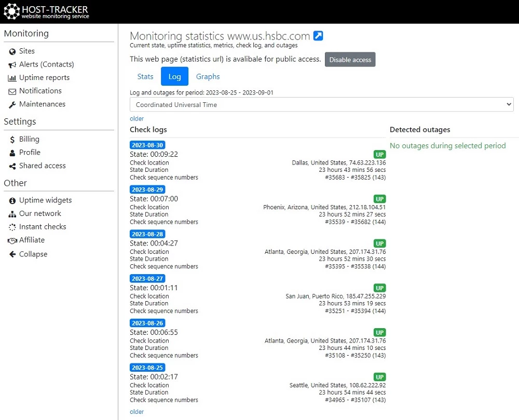Image resolution: width=519 pixels, height=420 pixels.
Task: Open Our network page
Action: (x=40, y=213)
